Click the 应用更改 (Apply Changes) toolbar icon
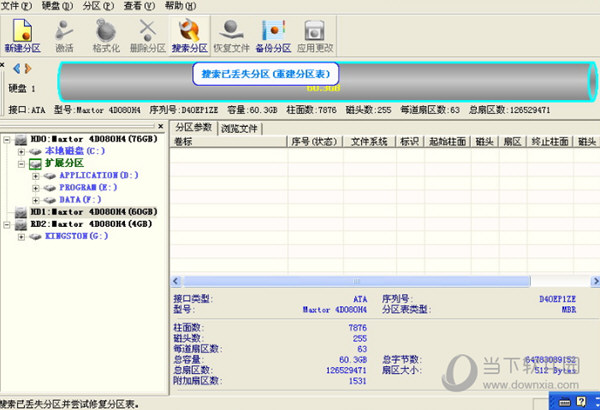This screenshot has height=410, width=600. coord(313,34)
